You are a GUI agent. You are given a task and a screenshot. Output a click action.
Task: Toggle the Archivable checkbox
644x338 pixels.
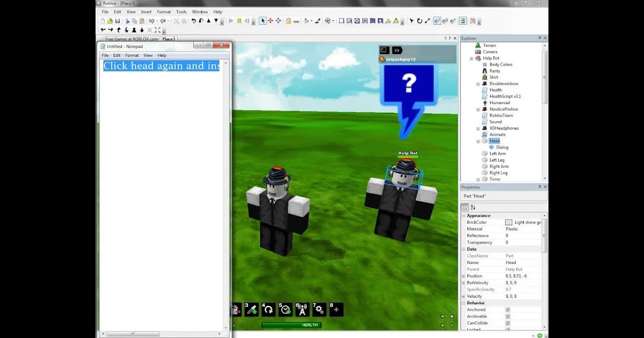click(x=508, y=317)
